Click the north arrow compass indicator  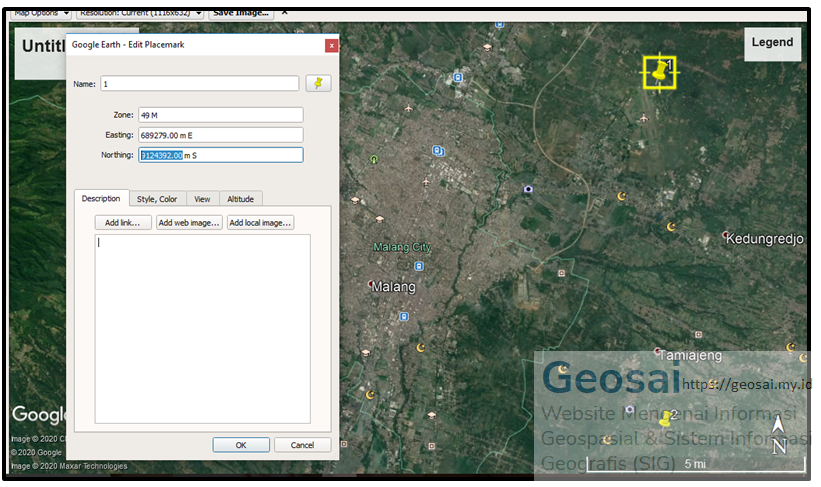point(779,434)
